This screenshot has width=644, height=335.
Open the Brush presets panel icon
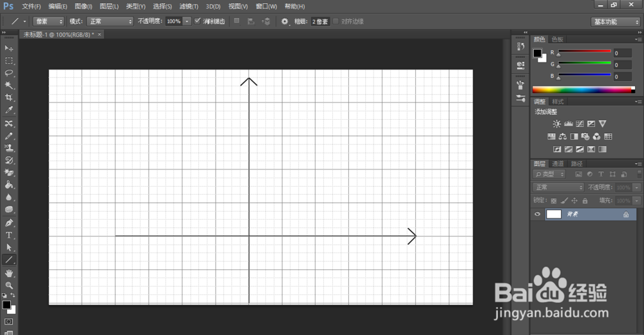(x=520, y=85)
